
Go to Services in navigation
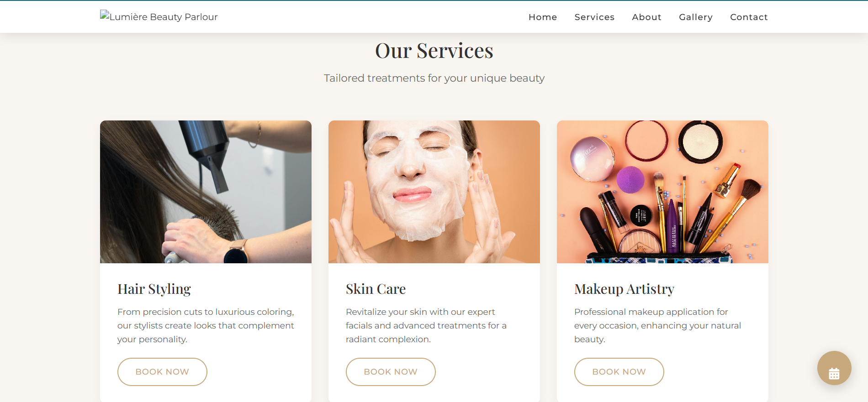click(x=594, y=17)
